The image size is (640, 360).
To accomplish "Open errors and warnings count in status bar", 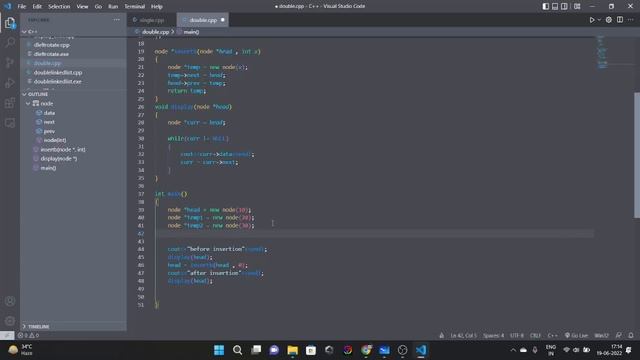I will [x=28, y=335].
